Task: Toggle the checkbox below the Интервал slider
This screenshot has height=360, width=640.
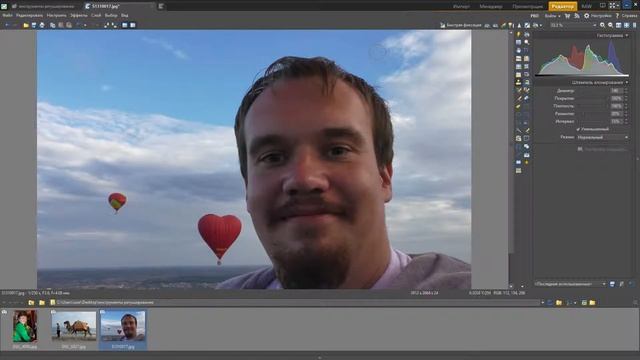Action: 578,129
